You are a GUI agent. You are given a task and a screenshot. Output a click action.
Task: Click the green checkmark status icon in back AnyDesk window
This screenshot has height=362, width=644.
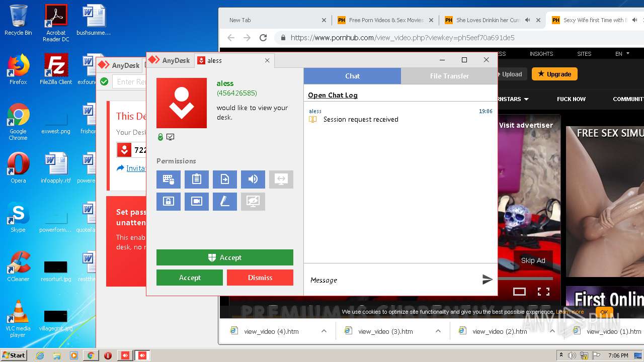click(104, 81)
